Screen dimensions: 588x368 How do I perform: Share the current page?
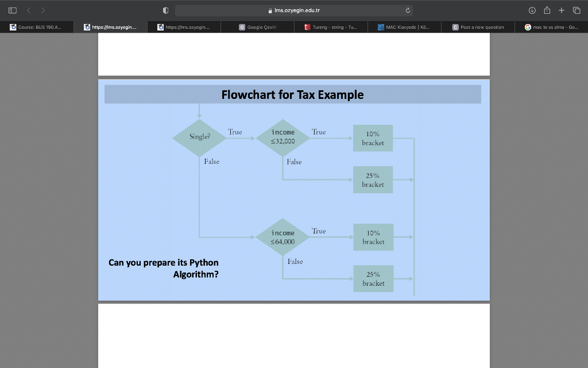point(548,10)
